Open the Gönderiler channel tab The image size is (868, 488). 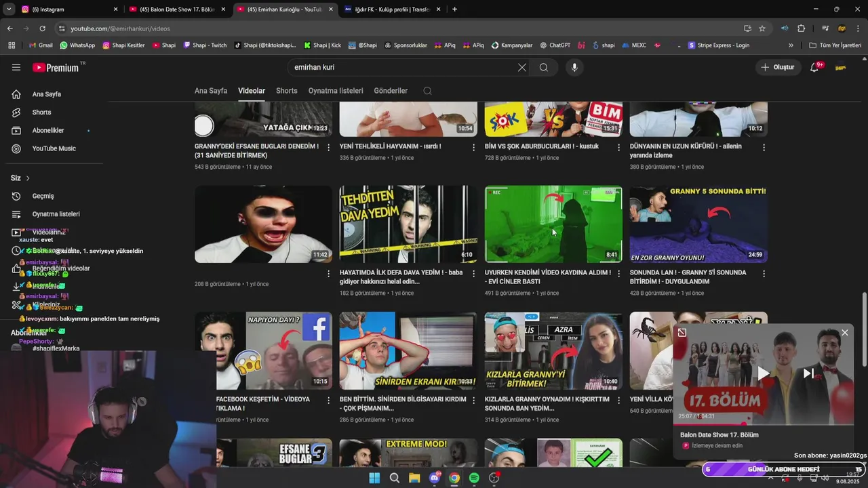coord(391,91)
